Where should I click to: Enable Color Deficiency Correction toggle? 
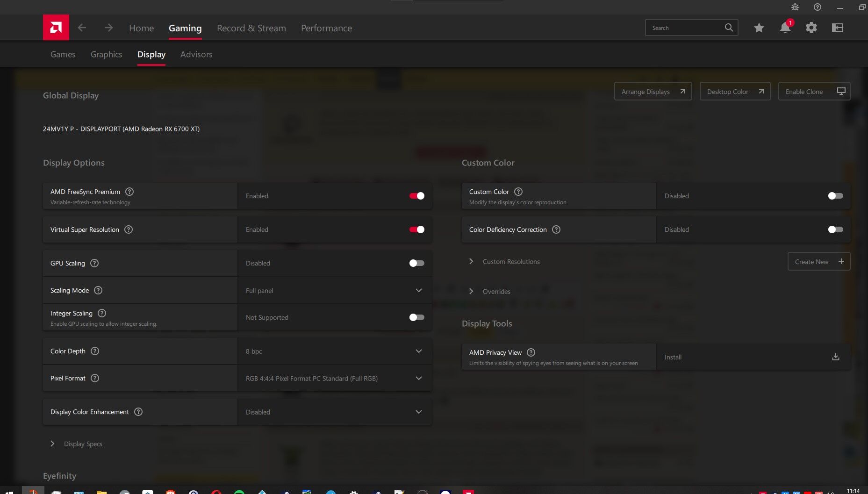click(836, 229)
